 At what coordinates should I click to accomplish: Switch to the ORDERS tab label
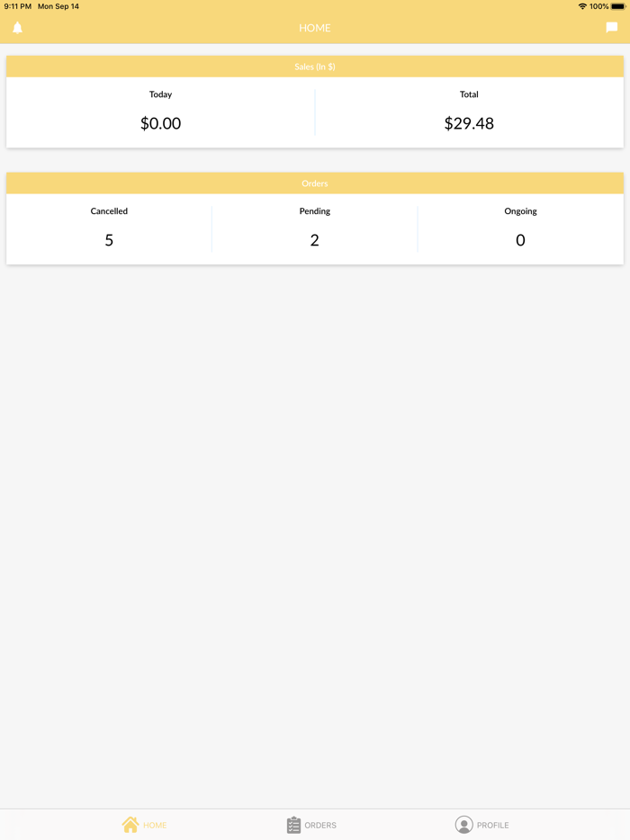(x=320, y=826)
